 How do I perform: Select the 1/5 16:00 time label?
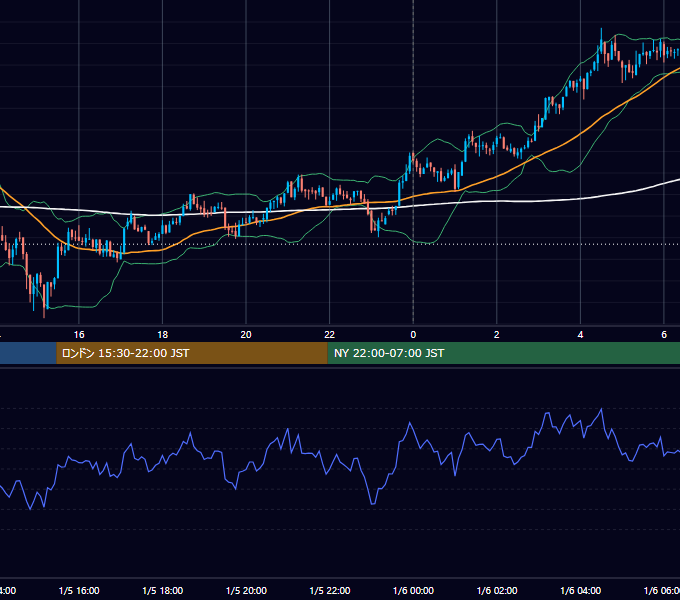(x=79, y=590)
